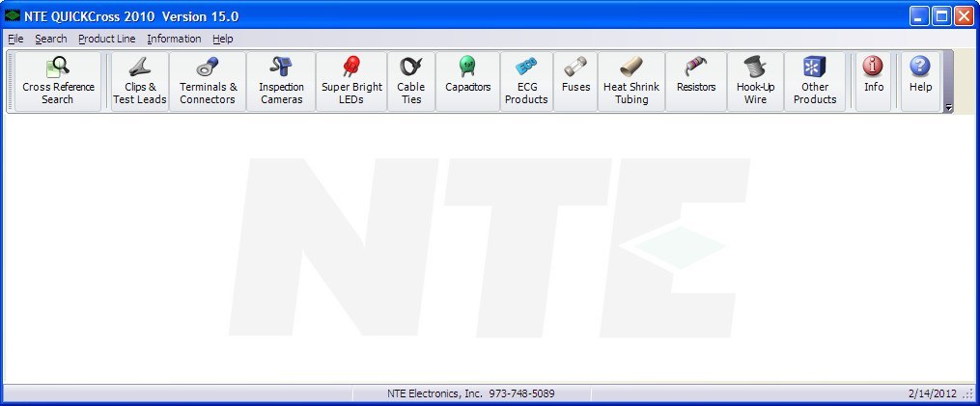The image size is (980, 406).
Task: Open ECG Products section
Action: click(526, 81)
